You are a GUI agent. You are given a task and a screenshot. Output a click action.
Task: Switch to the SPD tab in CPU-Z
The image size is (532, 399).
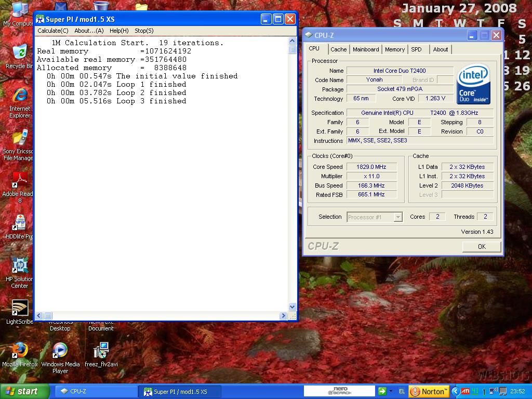pyautogui.click(x=416, y=49)
